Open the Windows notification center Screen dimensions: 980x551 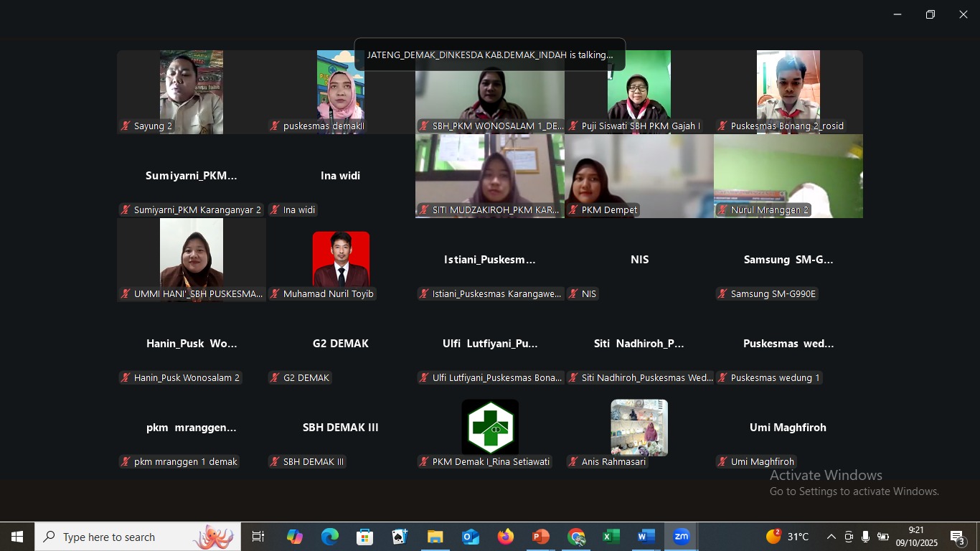coord(958,537)
